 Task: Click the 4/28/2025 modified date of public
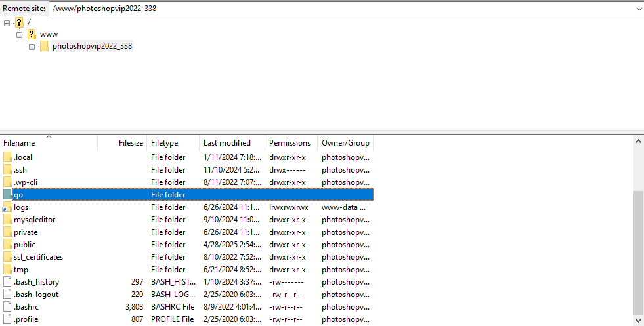pyautogui.click(x=232, y=245)
